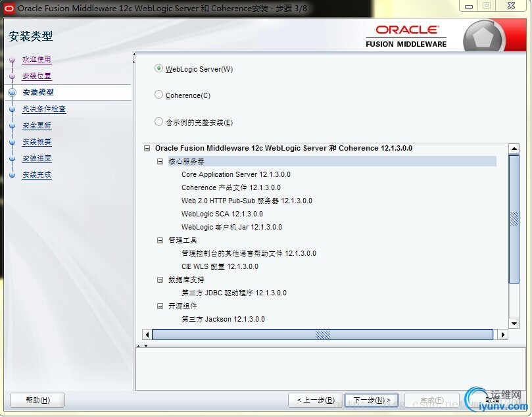
Task: Select CIE WLS 配置 12.1.3.0.0 row
Action: tap(220, 266)
